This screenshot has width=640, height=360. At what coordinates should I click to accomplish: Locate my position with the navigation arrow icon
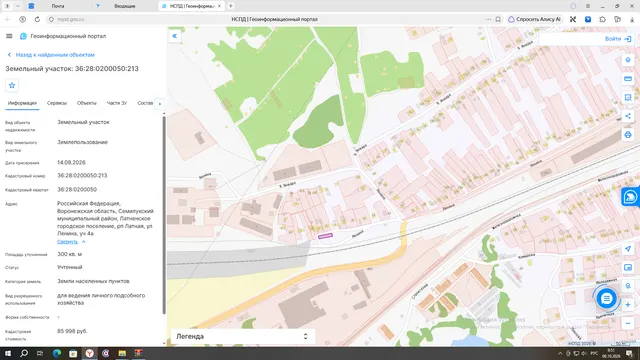[x=628, y=249]
